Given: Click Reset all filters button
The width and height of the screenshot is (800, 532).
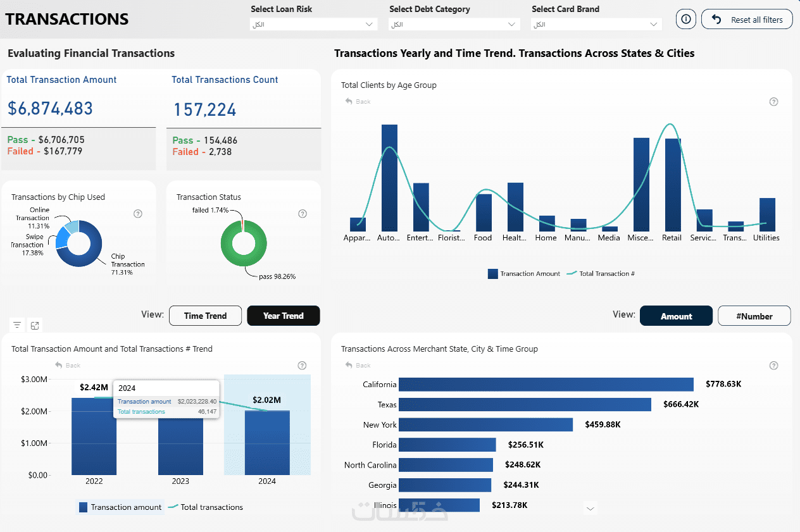Looking at the screenshot, I should (747, 20).
